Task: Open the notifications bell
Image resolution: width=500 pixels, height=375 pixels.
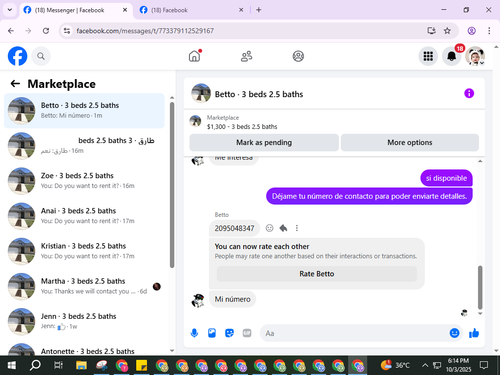Action: 452,56
